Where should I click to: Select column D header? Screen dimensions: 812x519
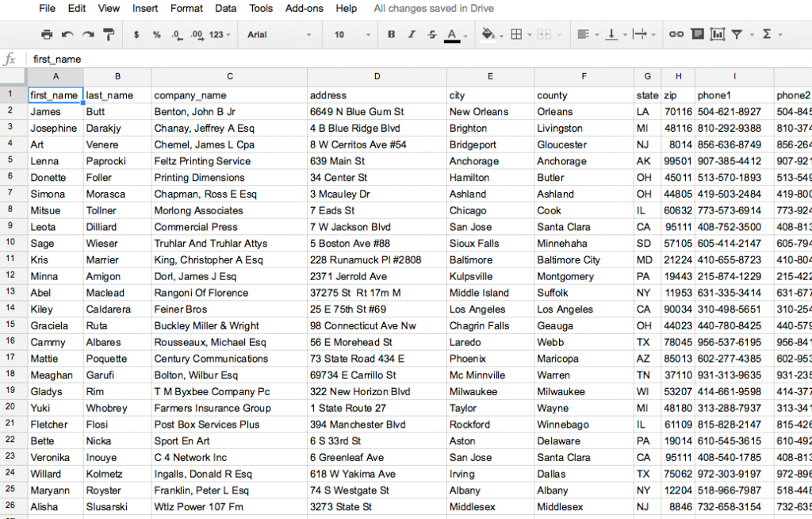377,76
